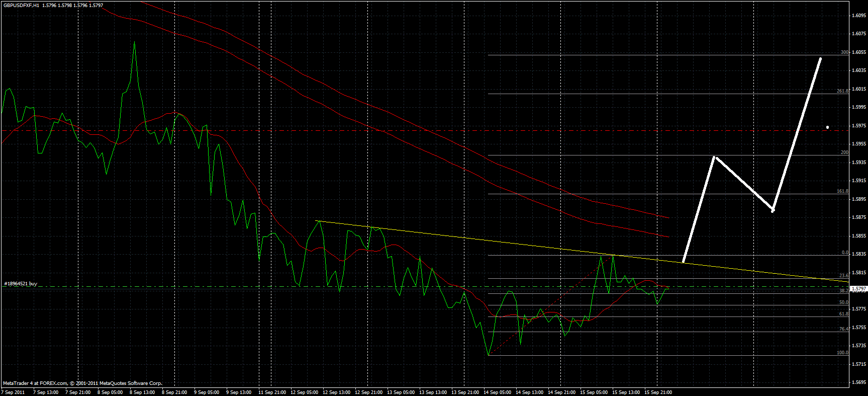Select the #18964521 buy order label
The height and width of the screenshot is (396, 868).
pos(21,284)
